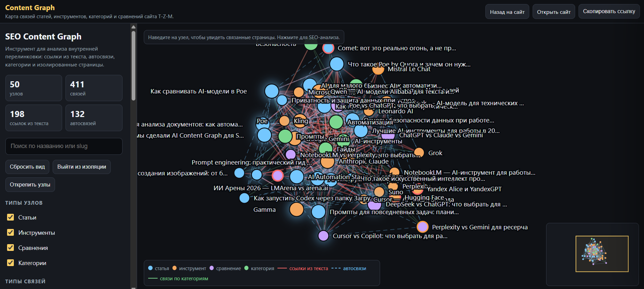Screen dimensions: 644x289
Task: Click the sidebar vertical scrollbar thumb
Action: 133,66
